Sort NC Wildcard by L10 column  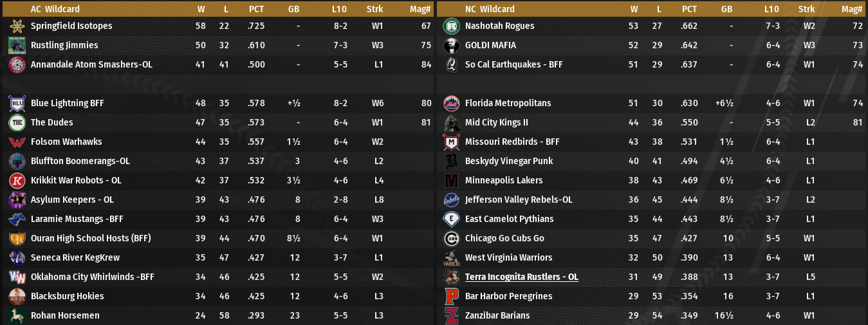(x=771, y=9)
